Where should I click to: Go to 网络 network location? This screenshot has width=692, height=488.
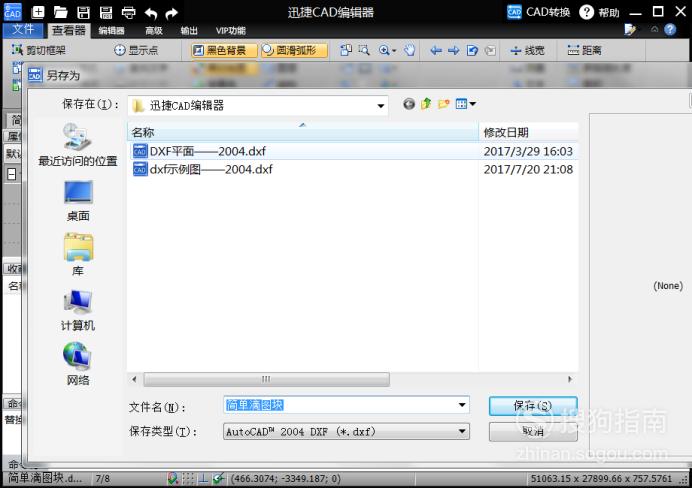tap(78, 364)
